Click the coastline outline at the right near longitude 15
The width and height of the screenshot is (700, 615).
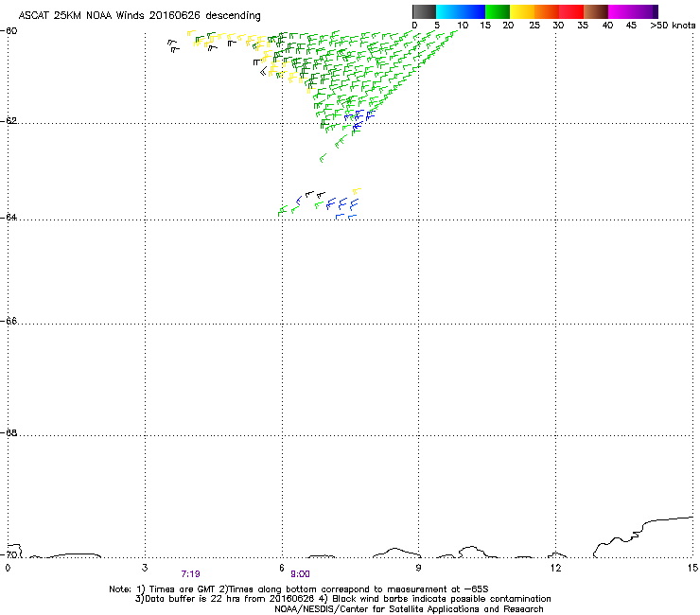pyautogui.click(x=643, y=536)
